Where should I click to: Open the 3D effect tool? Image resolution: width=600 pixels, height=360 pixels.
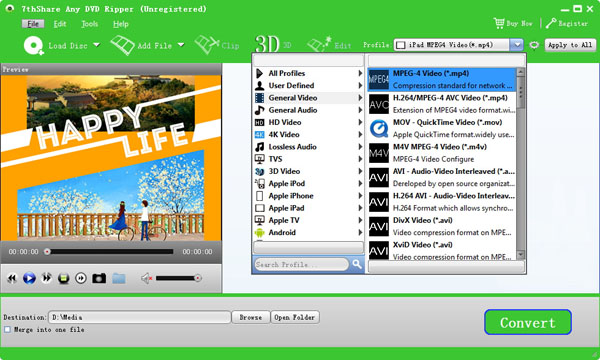pos(267,44)
